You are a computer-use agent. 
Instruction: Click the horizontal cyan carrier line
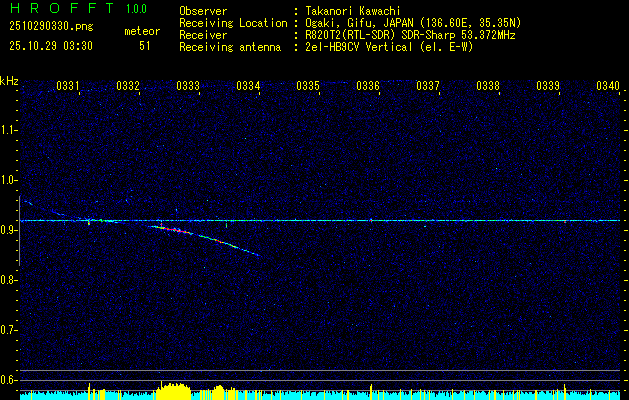pyautogui.click(x=320, y=221)
